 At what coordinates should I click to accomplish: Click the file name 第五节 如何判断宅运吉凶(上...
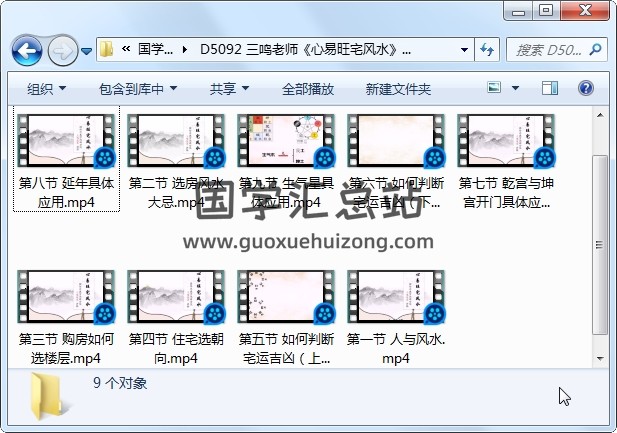tap(286, 349)
